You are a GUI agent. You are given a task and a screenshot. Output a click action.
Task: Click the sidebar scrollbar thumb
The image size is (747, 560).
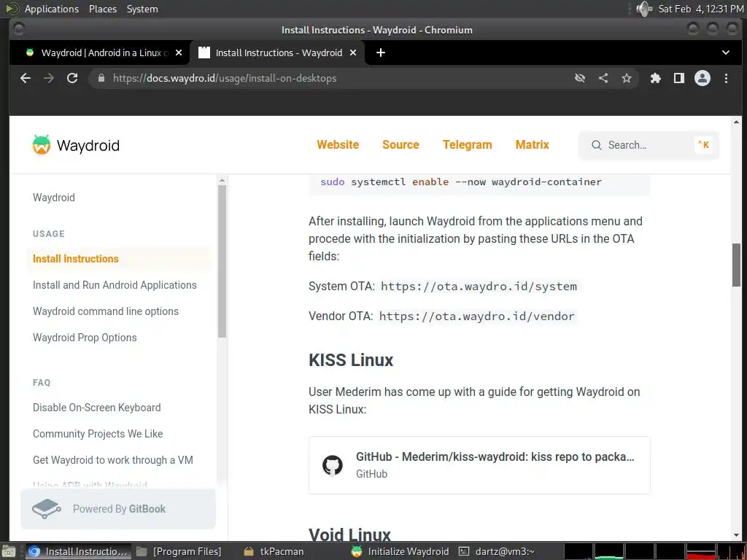(x=222, y=261)
